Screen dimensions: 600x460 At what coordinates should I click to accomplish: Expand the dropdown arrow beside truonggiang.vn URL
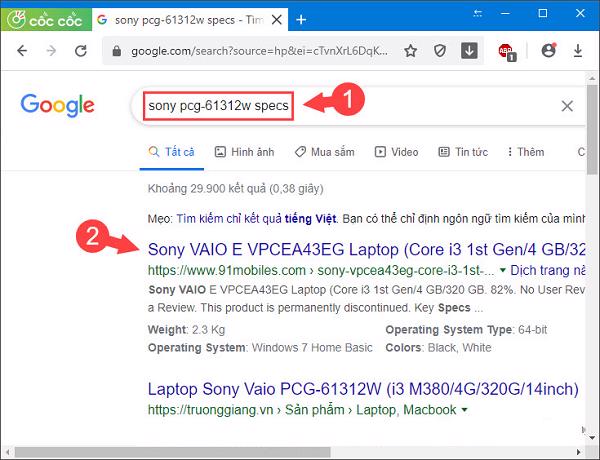click(465, 410)
